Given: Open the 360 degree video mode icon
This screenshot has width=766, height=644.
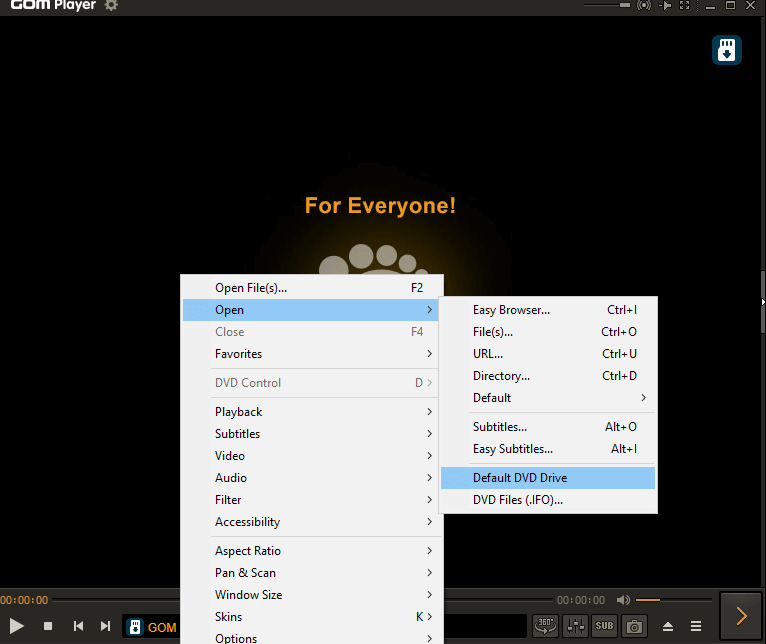Looking at the screenshot, I should (545, 626).
